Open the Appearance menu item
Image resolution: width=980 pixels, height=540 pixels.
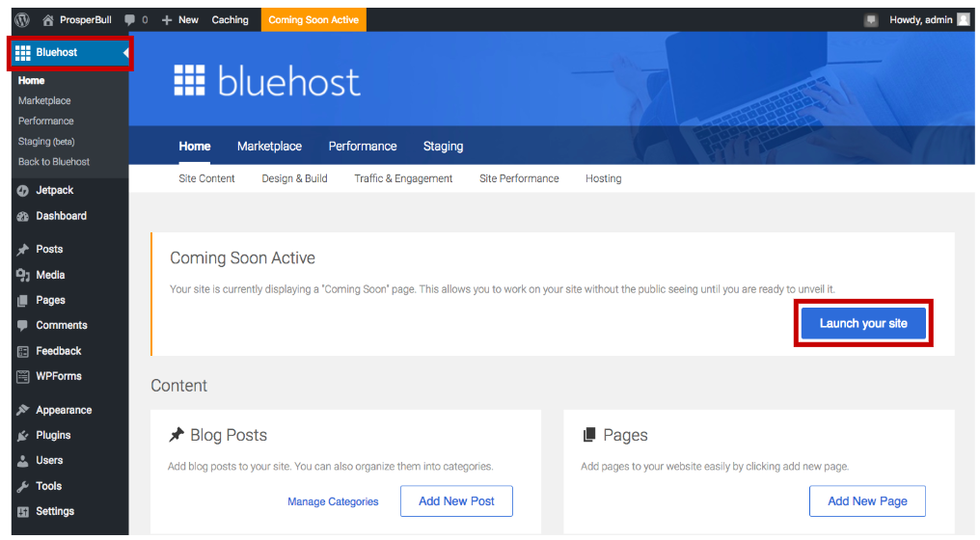coord(64,410)
